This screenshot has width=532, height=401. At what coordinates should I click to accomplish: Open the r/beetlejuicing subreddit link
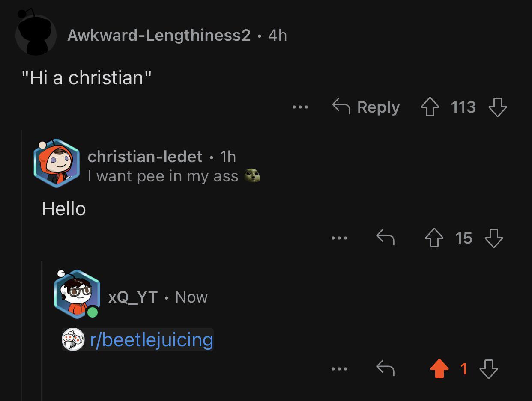(150, 340)
